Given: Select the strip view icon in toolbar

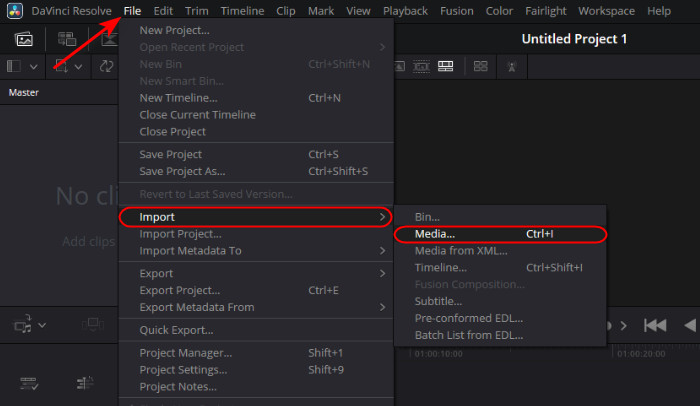Looking at the screenshot, I should coord(446,66).
